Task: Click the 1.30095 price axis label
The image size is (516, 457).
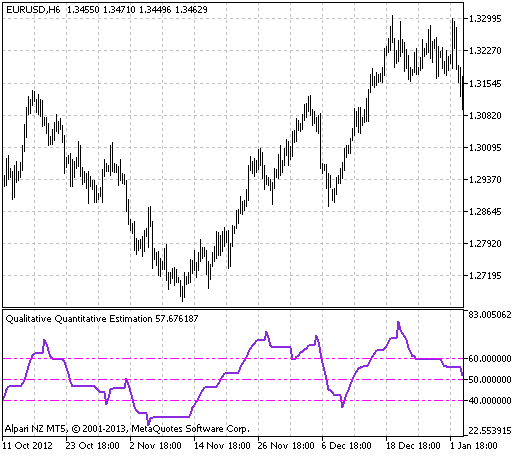Action: (485, 148)
